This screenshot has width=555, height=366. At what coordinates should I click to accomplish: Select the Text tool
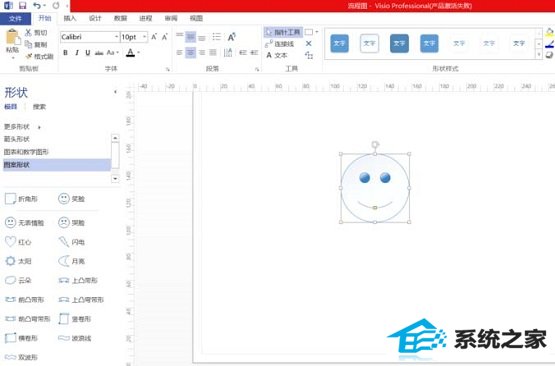(276, 55)
